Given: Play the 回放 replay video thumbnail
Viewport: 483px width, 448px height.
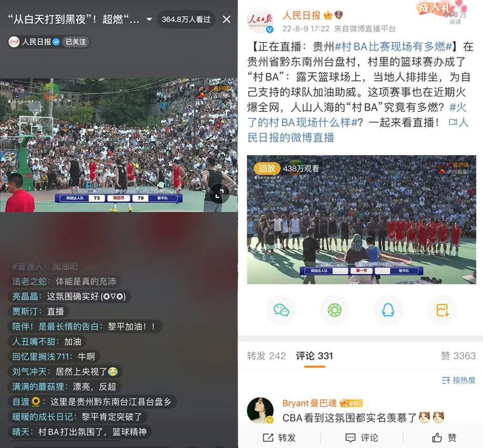Looking at the screenshot, I should tap(361, 220).
